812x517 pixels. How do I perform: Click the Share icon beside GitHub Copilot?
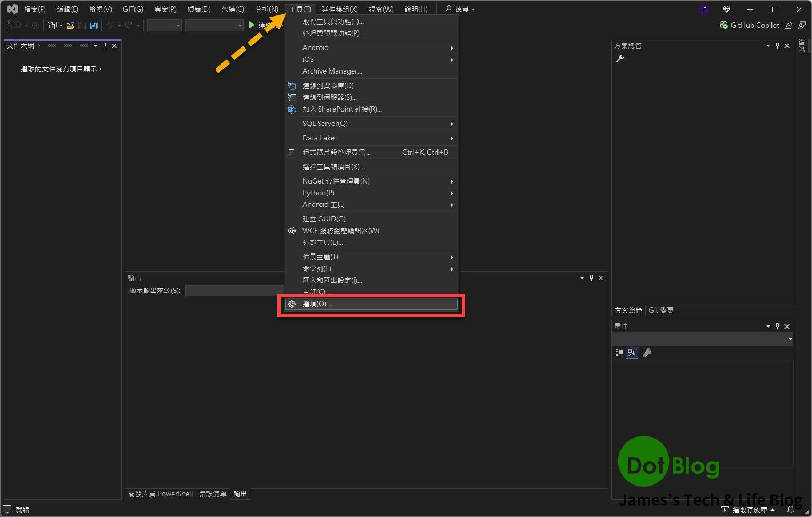[x=788, y=25]
